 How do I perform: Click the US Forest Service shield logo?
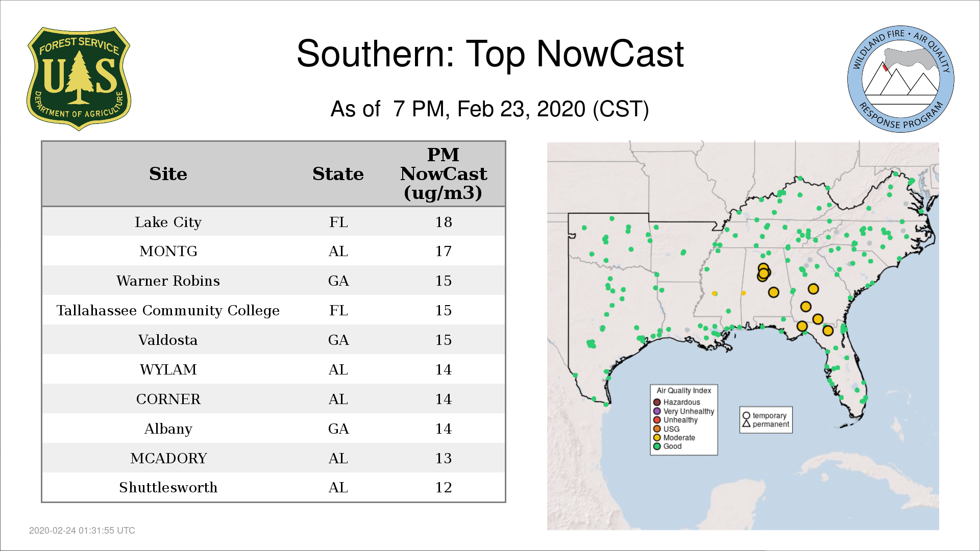click(79, 79)
